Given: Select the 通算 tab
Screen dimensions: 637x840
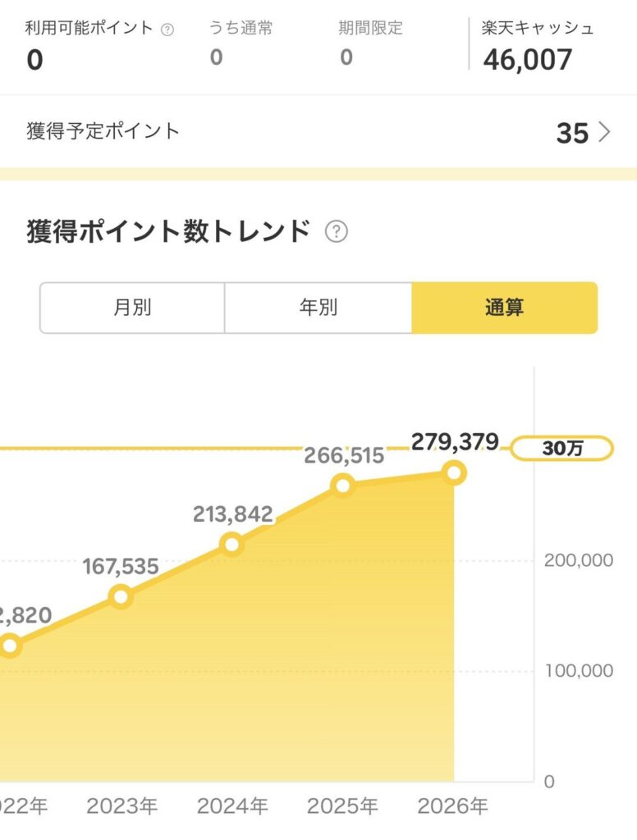Looking at the screenshot, I should point(504,308).
